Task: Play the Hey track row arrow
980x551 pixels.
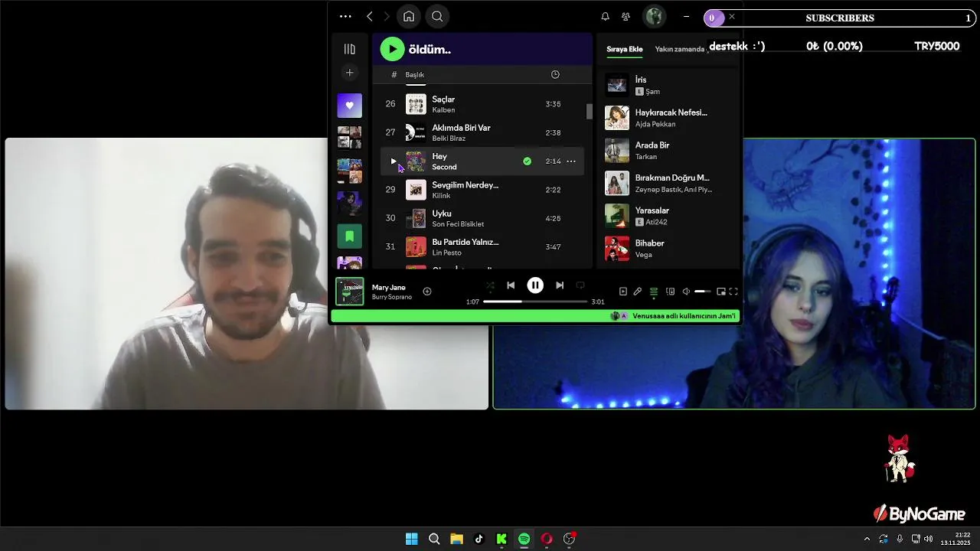Action: click(394, 161)
